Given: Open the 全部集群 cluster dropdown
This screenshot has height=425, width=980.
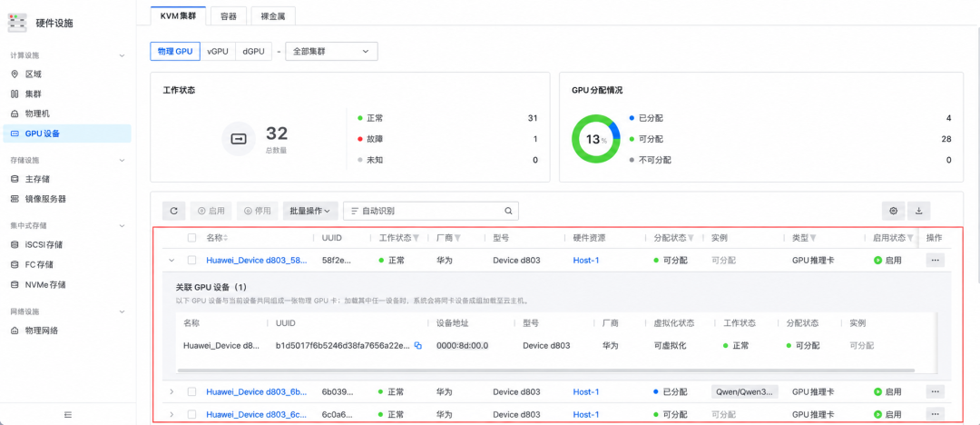Looking at the screenshot, I should point(331,52).
